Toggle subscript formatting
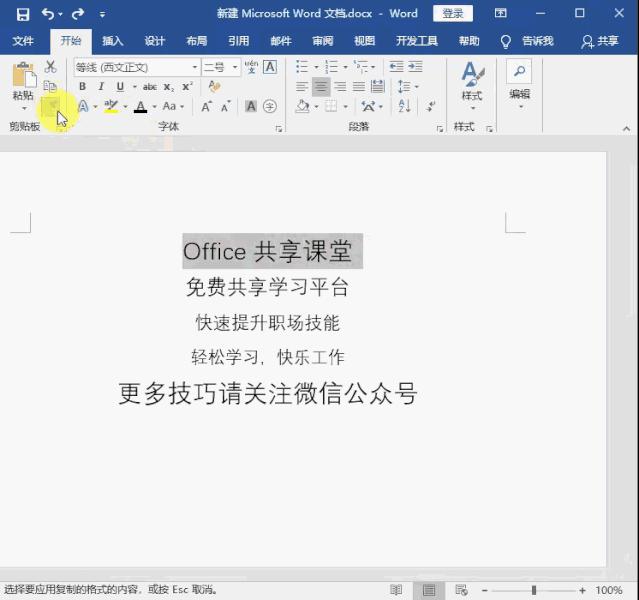 tap(169, 87)
